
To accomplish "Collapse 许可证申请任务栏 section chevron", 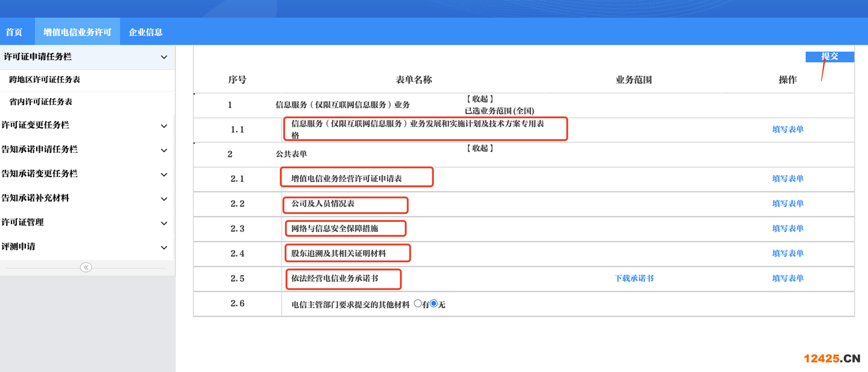I will [163, 57].
